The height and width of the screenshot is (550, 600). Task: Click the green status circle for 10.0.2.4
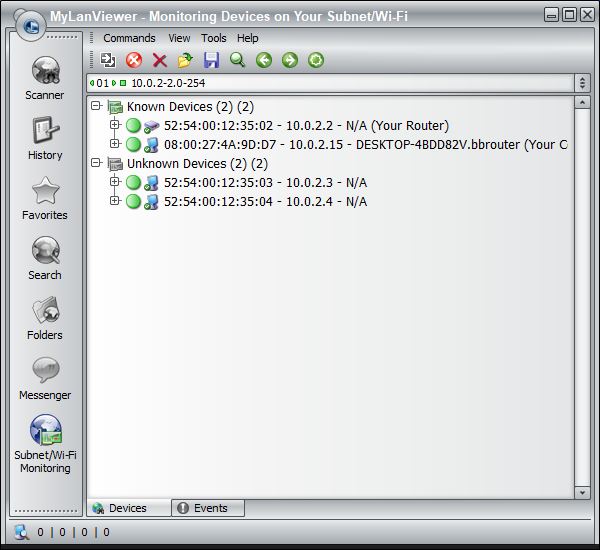(x=134, y=201)
